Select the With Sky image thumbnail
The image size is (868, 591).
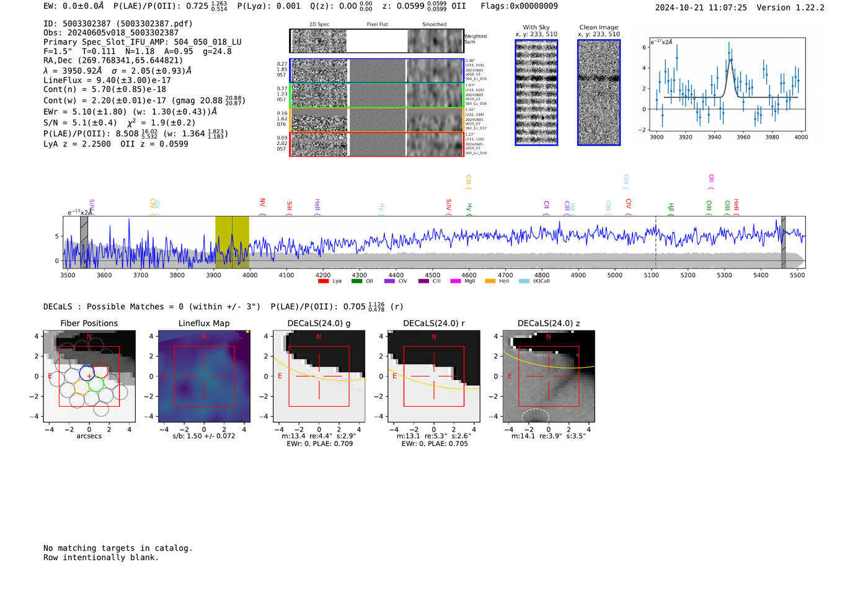[536, 92]
